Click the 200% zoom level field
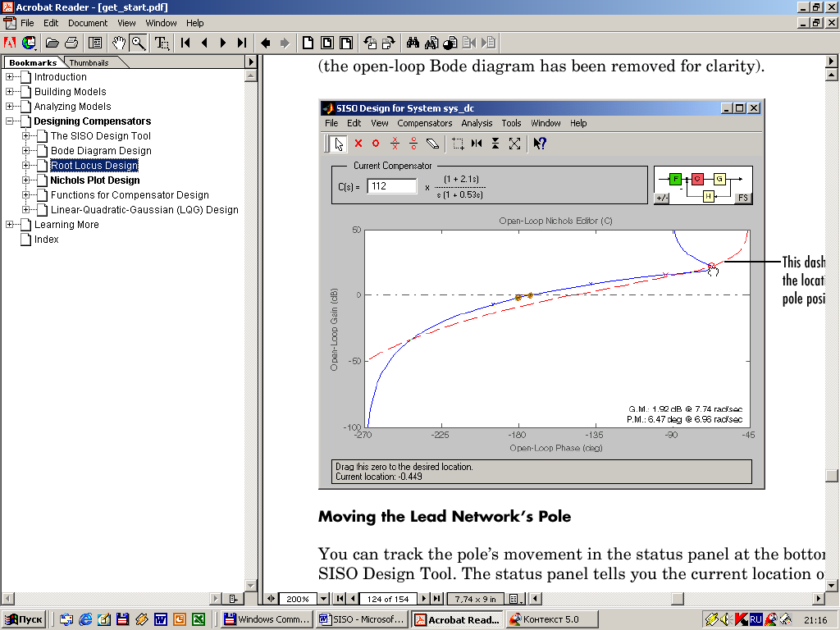840x630 pixels. click(x=298, y=598)
